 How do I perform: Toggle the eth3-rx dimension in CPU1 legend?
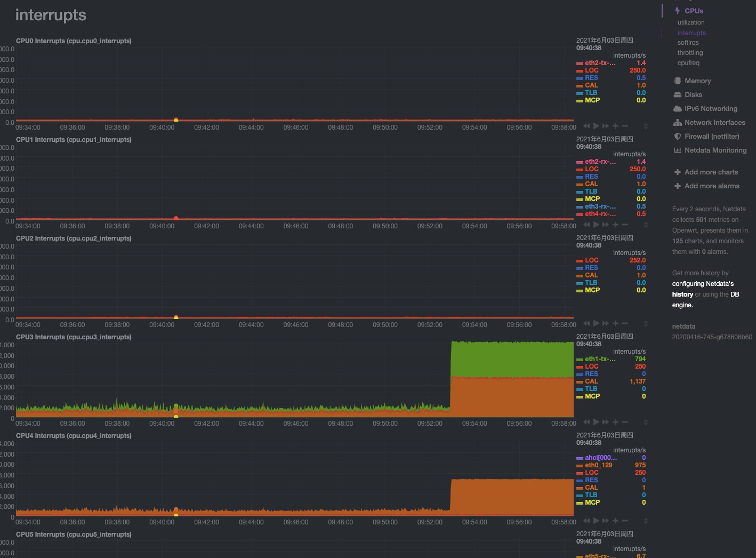pyautogui.click(x=600, y=206)
